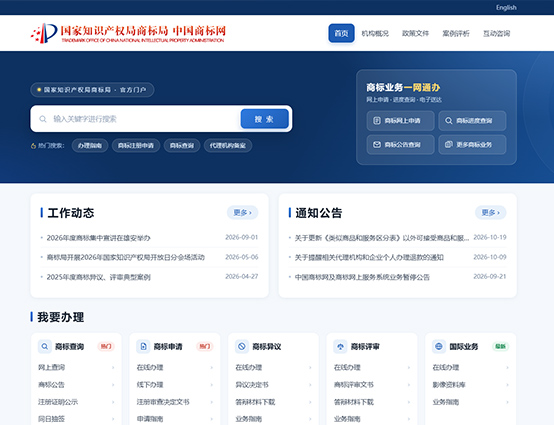Click the chevron on the 商标评审文书 row
The width and height of the screenshot is (554, 425).
(409, 385)
